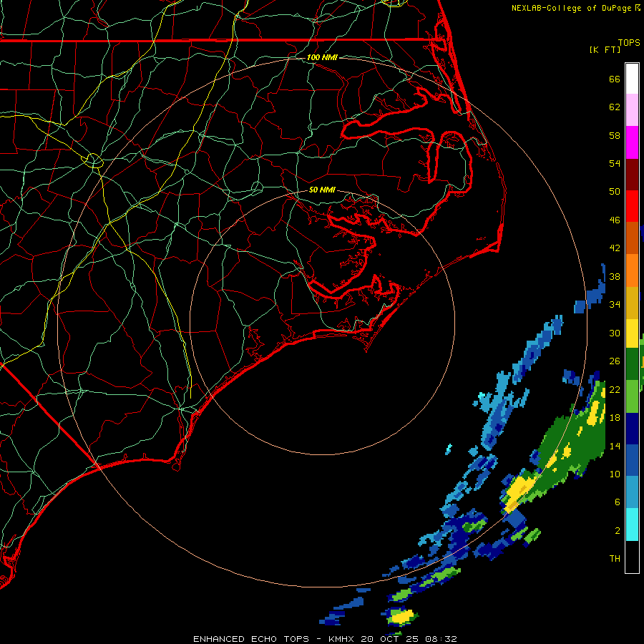The width and height of the screenshot is (644, 644).
Task: Click the '08:32' timestamp
Action: click(x=441, y=639)
